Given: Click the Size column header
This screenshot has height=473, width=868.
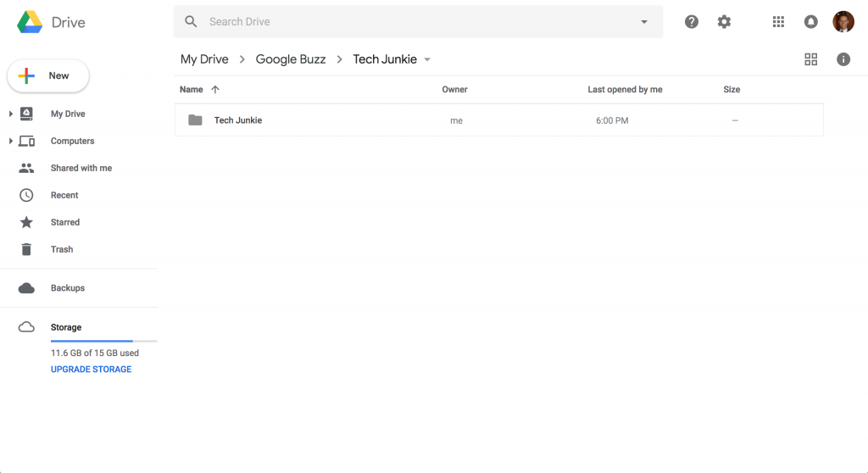Looking at the screenshot, I should [x=732, y=89].
